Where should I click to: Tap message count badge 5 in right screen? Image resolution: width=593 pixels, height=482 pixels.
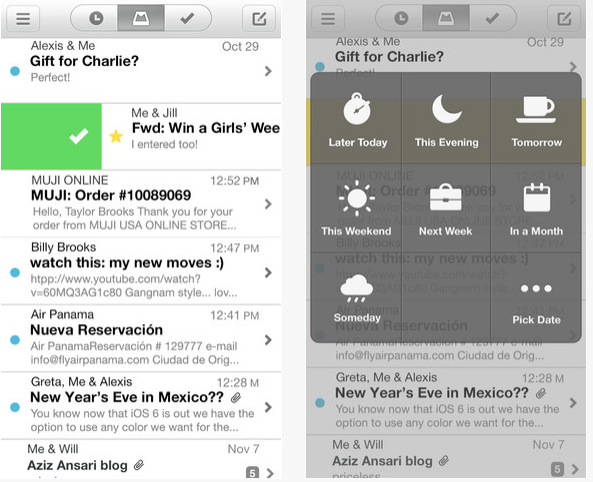(x=557, y=469)
